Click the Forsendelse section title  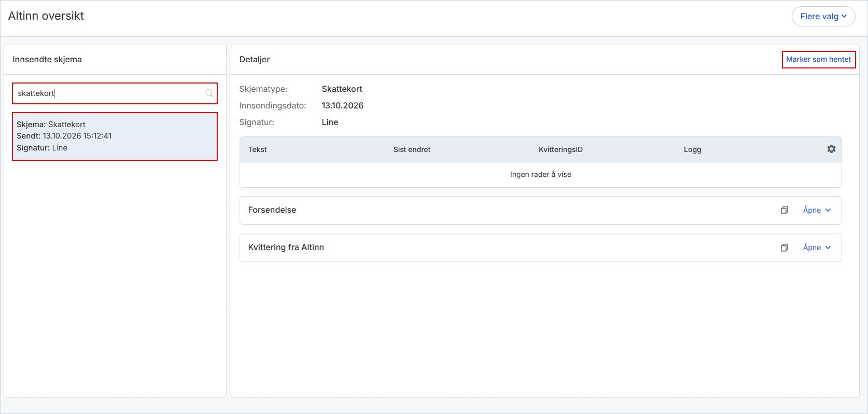(272, 210)
